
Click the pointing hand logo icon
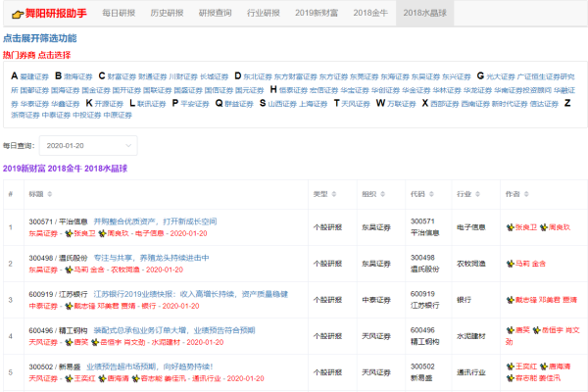coord(18,15)
